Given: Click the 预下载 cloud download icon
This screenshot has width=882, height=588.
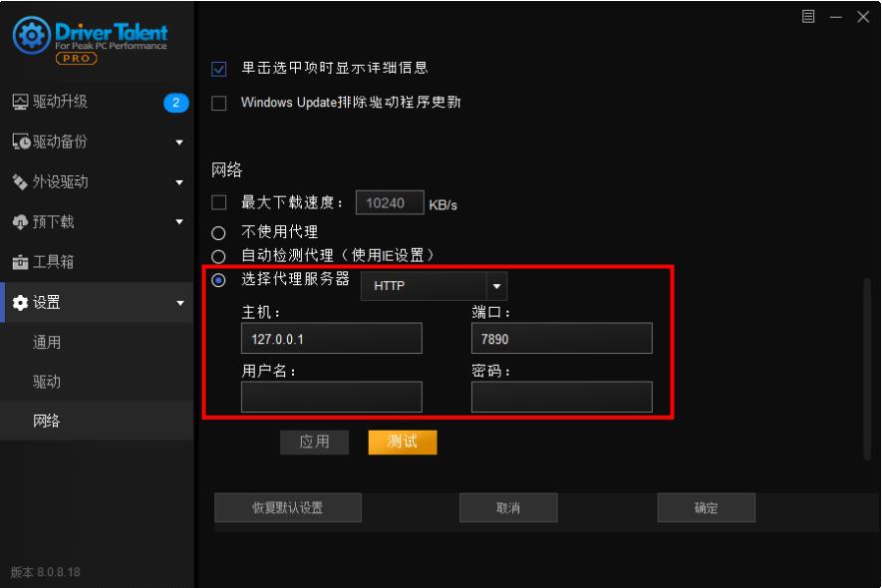Looking at the screenshot, I should (20, 222).
